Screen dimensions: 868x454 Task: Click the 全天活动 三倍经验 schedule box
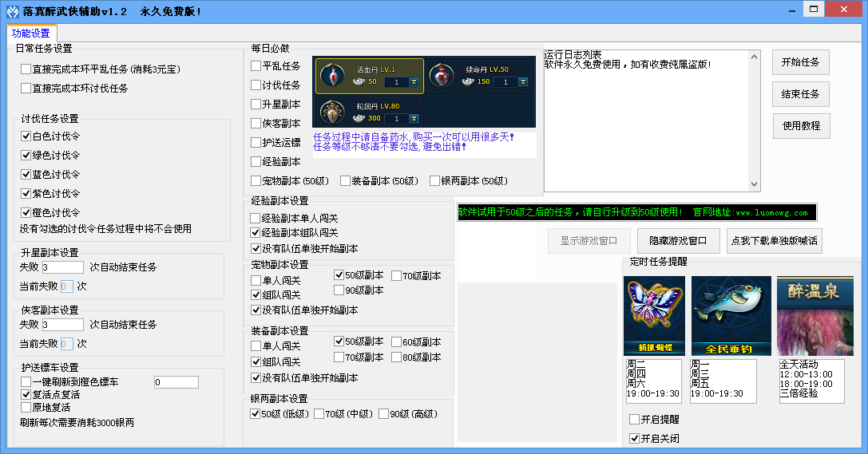[x=811, y=381]
